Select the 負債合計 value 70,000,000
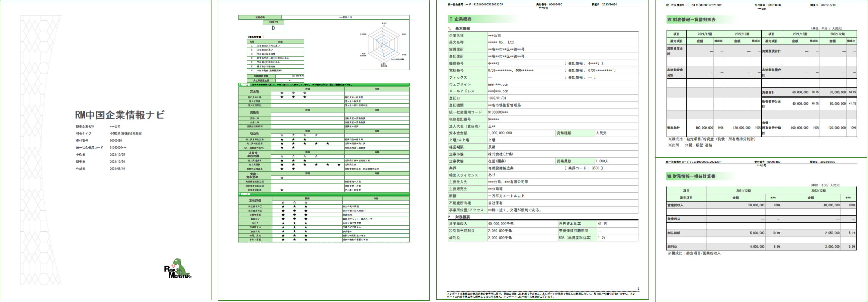The height and width of the screenshot is (302, 868). 837,92
